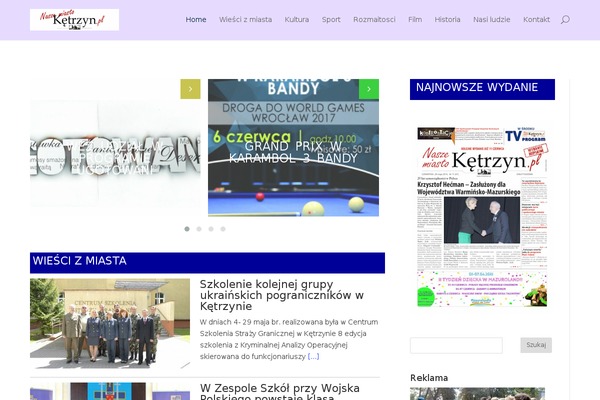Open the border guards group photo thumbnail

point(110,323)
